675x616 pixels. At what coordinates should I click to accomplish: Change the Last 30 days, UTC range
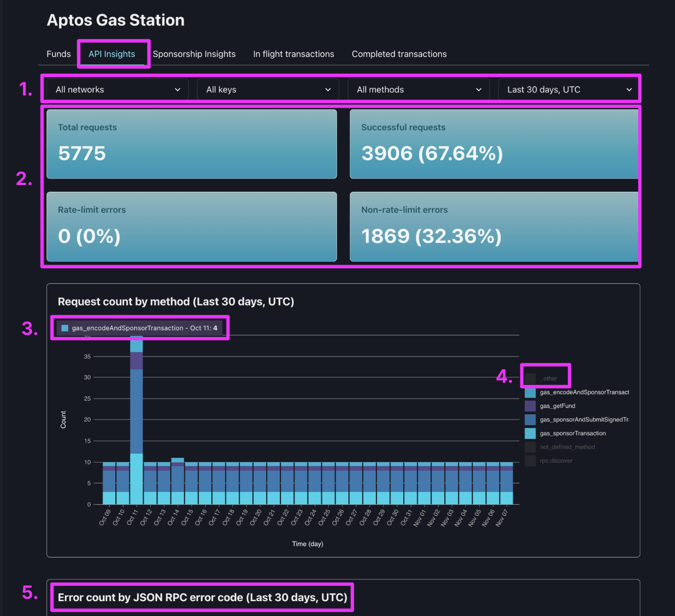pyautogui.click(x=569, y=90)
